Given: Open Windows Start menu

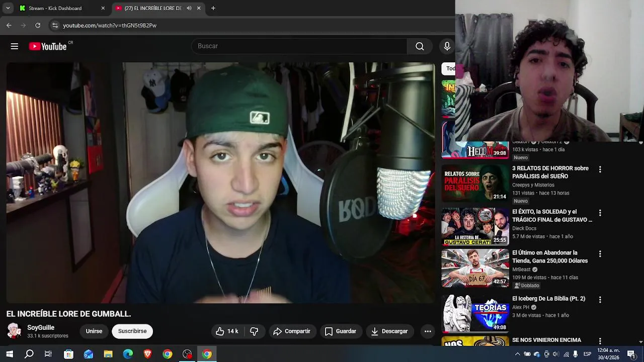Looking at the screenshot, I should (10, 354).
